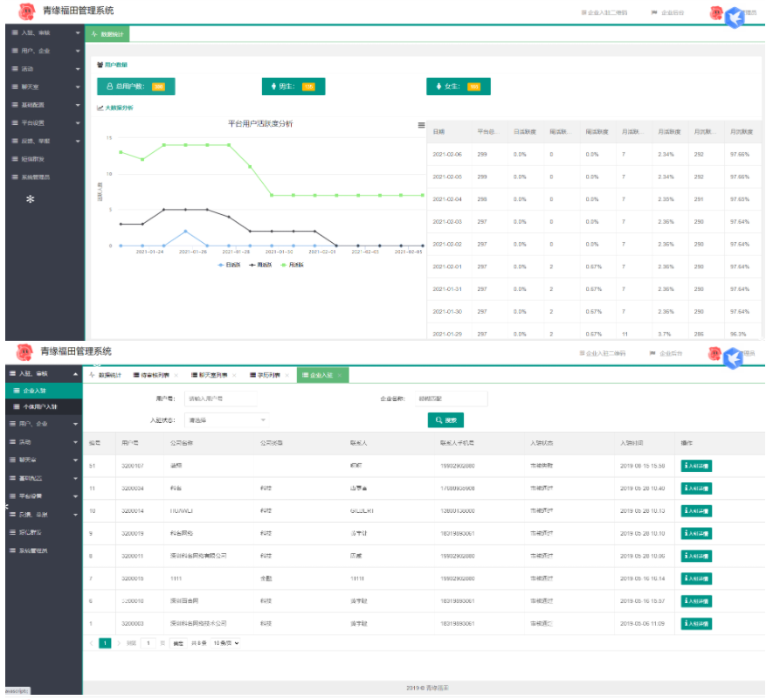773x700 pixels.
Task: Close the 待审核列表 tab
Action: click(176, 375)
